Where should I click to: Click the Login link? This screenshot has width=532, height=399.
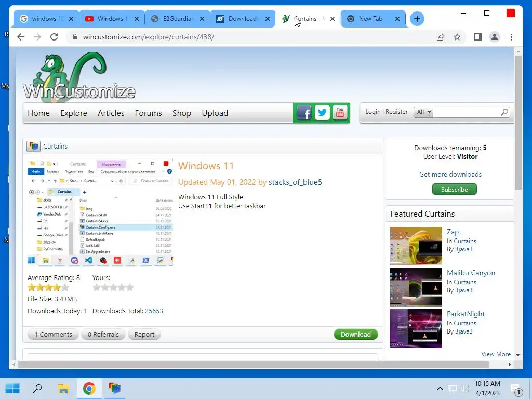pos(373,112)
